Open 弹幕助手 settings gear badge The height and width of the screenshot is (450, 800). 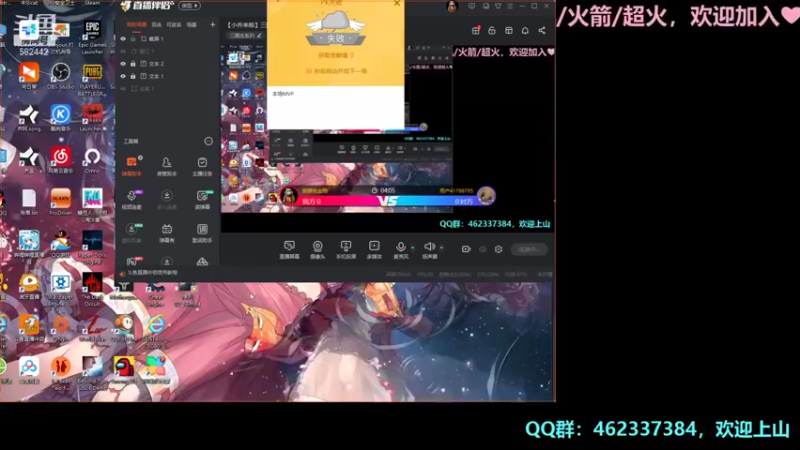pyautogui.click(x=140, y=158)
